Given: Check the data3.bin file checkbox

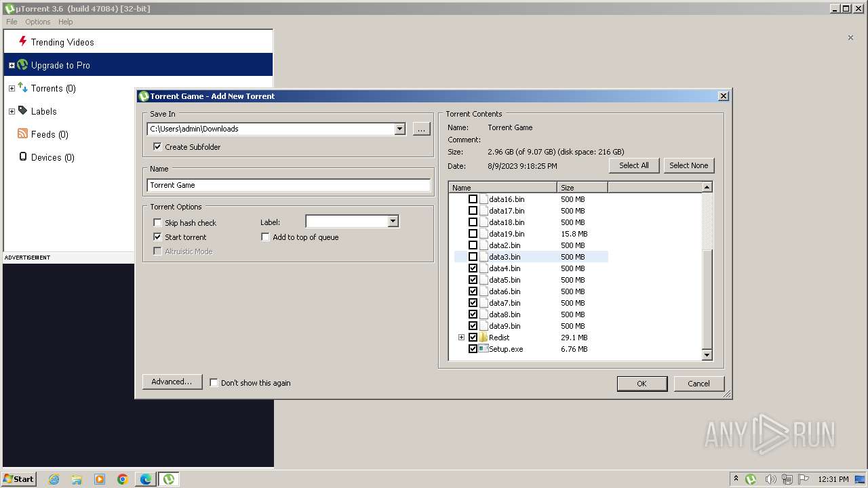Looking at the screenshot, I should 473,257.
